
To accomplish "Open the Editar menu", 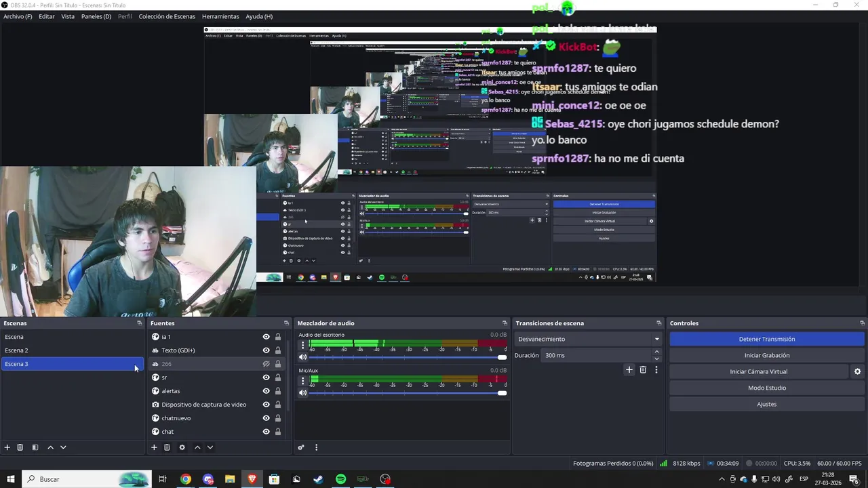I will click(x=47, y=16).
